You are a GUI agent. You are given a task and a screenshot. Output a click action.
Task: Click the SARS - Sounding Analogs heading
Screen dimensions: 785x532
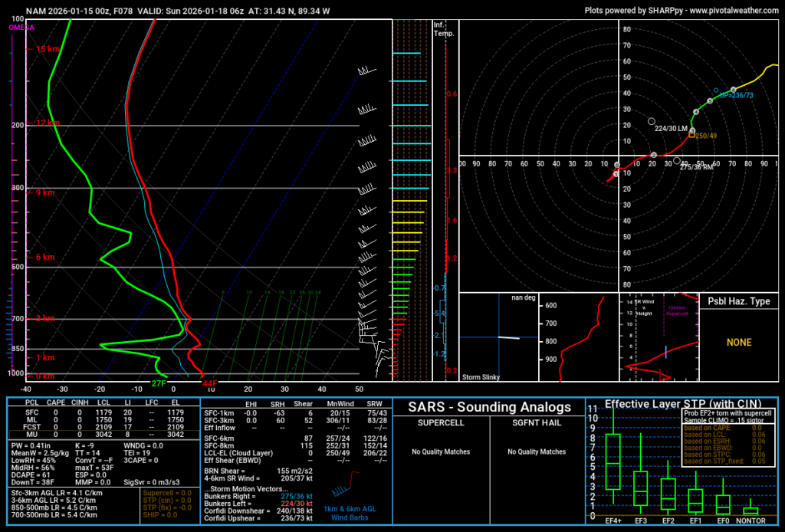tap(489, 407)
